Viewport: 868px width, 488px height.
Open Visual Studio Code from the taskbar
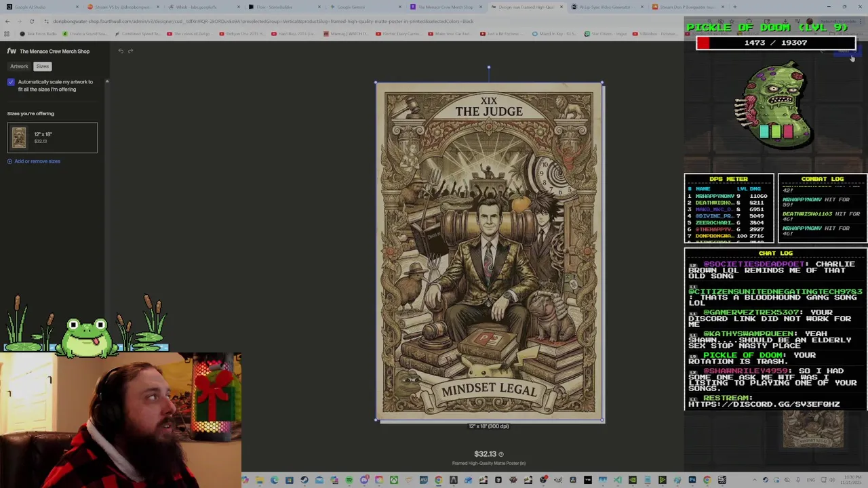coord(617,481)
